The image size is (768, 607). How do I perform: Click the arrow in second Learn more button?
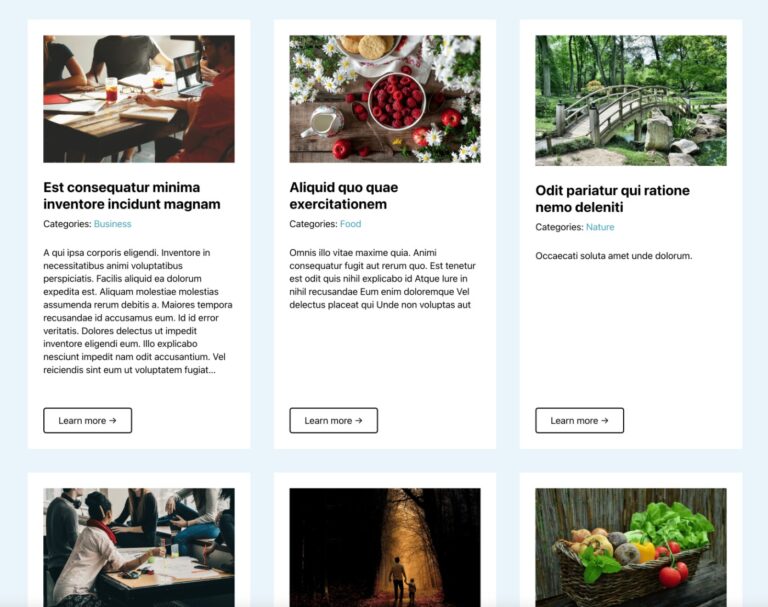tap(359, 420)
